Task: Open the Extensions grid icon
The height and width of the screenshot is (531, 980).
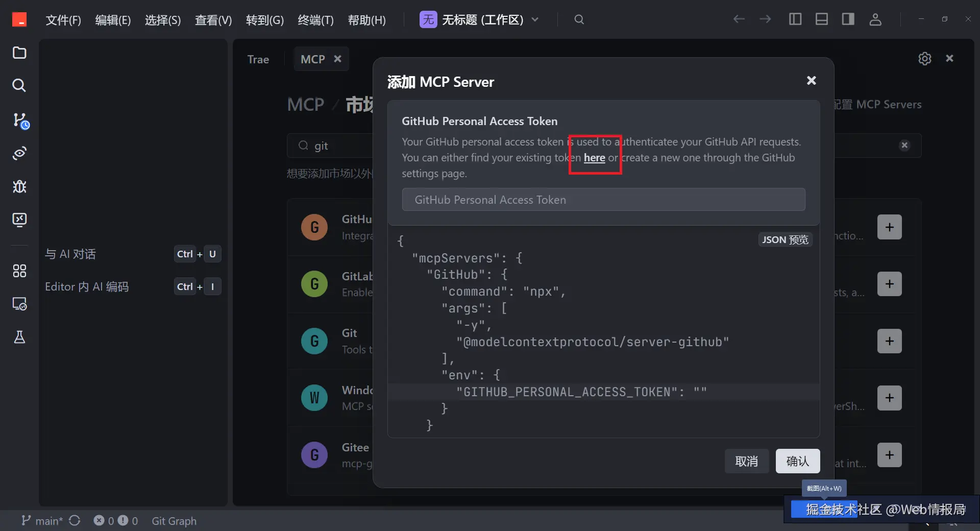Action: point(19,271)
